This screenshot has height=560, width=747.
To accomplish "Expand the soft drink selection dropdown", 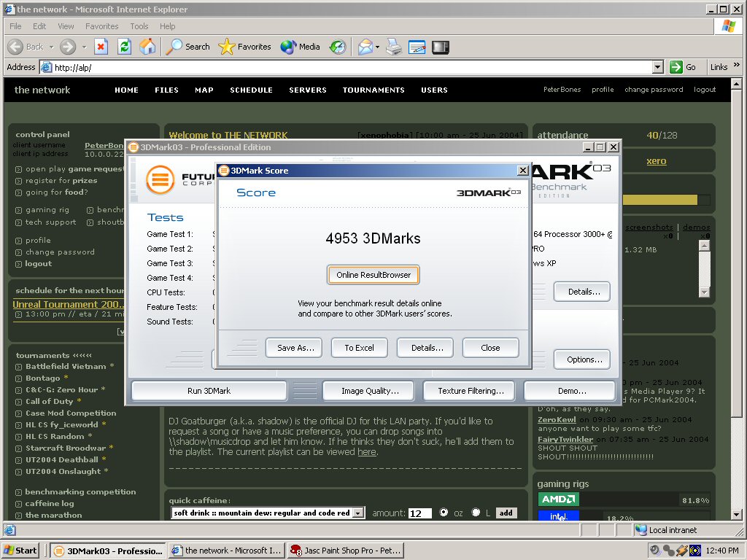I will pos(358,513).
